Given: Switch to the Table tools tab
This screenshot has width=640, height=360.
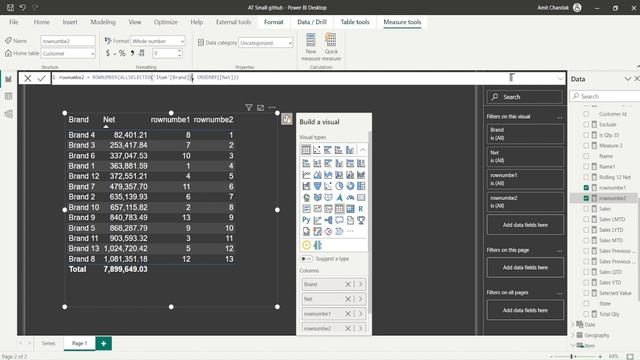Looking at the screenshot, I should point(355,22).
